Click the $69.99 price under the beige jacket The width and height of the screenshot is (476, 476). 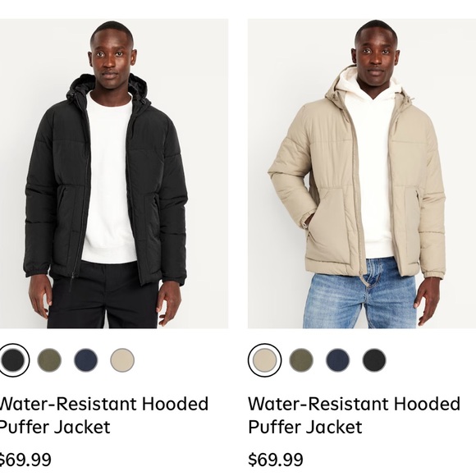[276, 460]
